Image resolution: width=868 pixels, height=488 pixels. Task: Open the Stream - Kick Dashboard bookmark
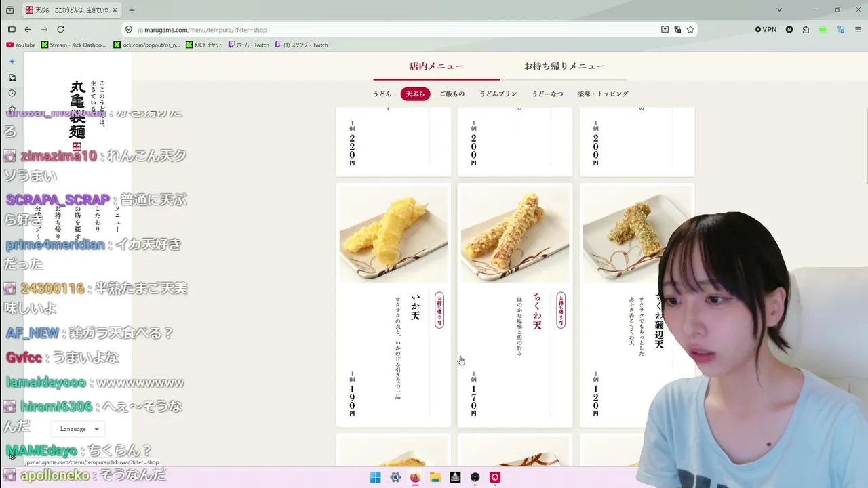(73, 45)
